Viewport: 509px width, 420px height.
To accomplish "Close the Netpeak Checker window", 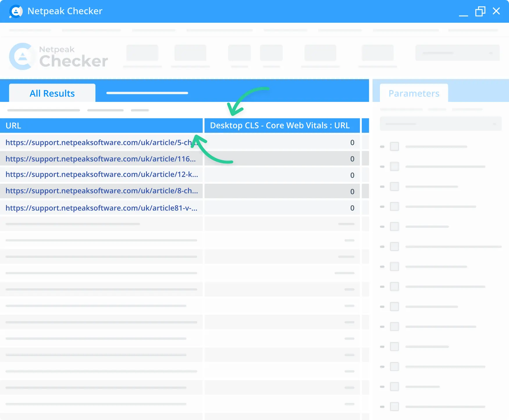I will tap(496, 11).
